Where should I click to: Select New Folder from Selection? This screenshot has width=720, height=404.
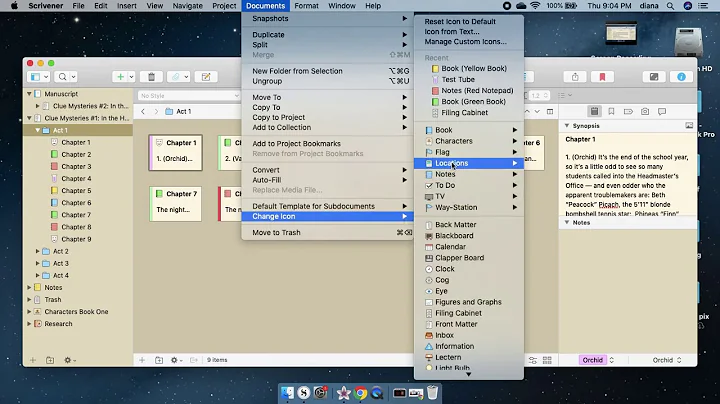[327, 71]
